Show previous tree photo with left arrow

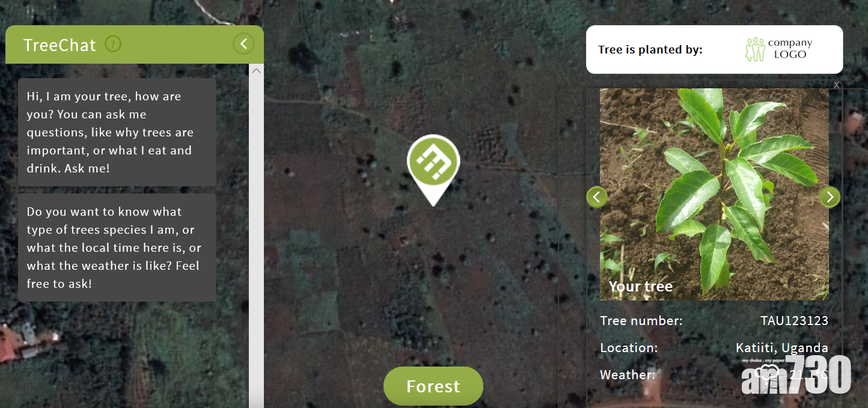[597, 196]
